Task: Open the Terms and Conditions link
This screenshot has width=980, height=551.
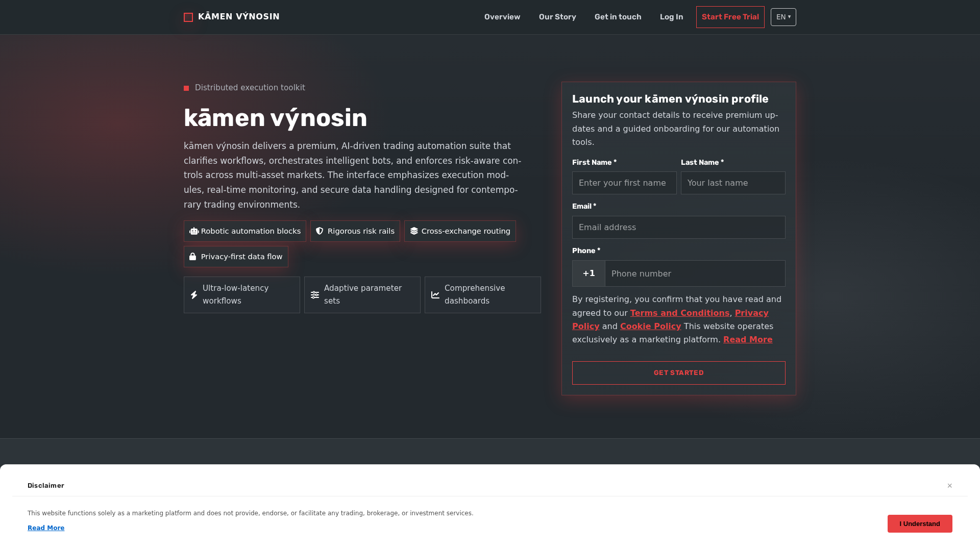Action: coord(680,313)
